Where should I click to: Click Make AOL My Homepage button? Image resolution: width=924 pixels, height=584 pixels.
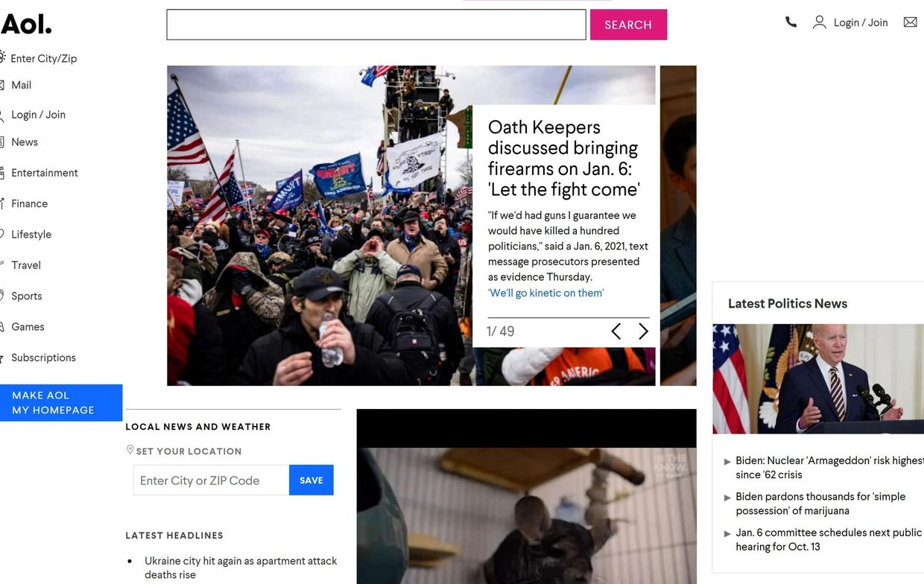coord(61,403)
